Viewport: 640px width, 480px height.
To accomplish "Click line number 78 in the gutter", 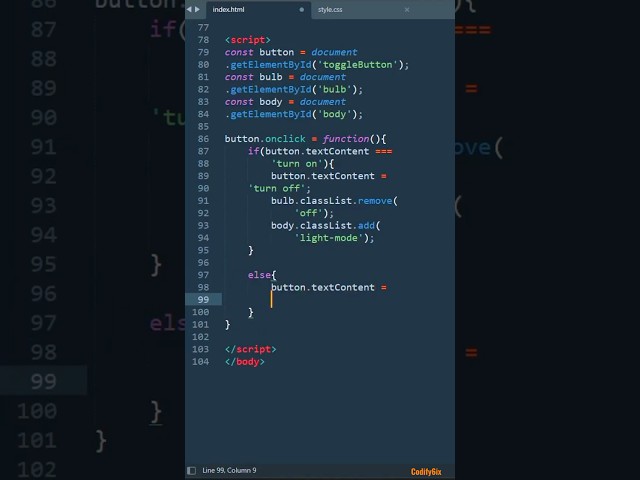I will pyautogui.click(x=203, y=40).
